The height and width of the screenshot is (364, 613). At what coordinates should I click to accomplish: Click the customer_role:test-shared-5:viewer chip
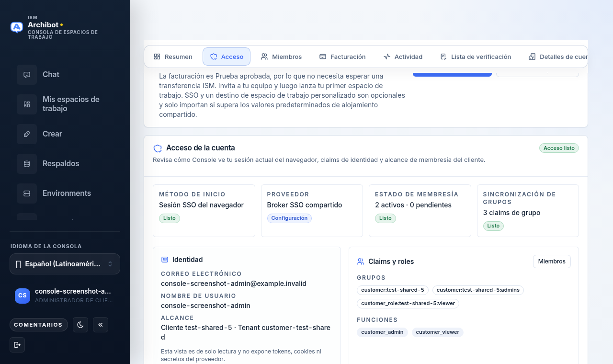tap(408, 303)
